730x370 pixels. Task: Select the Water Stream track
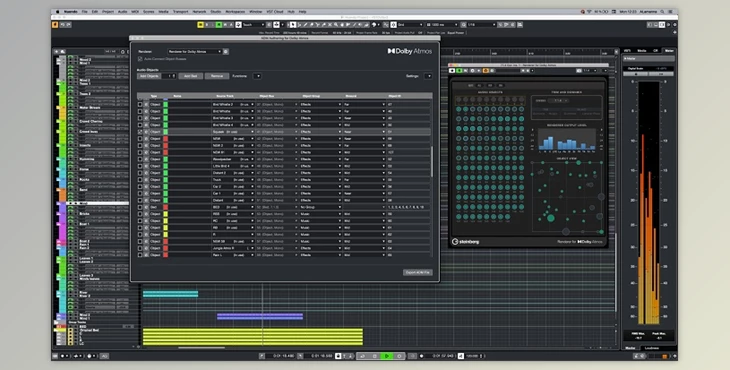90,108
